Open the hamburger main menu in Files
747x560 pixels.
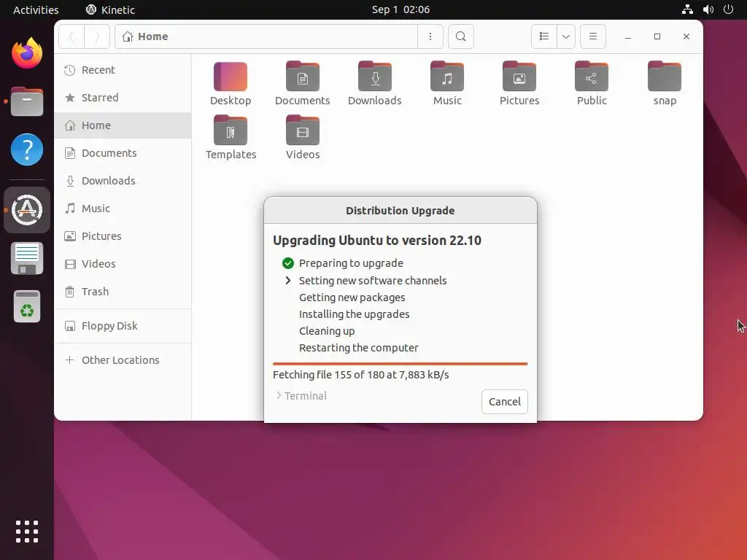(592, 36)
